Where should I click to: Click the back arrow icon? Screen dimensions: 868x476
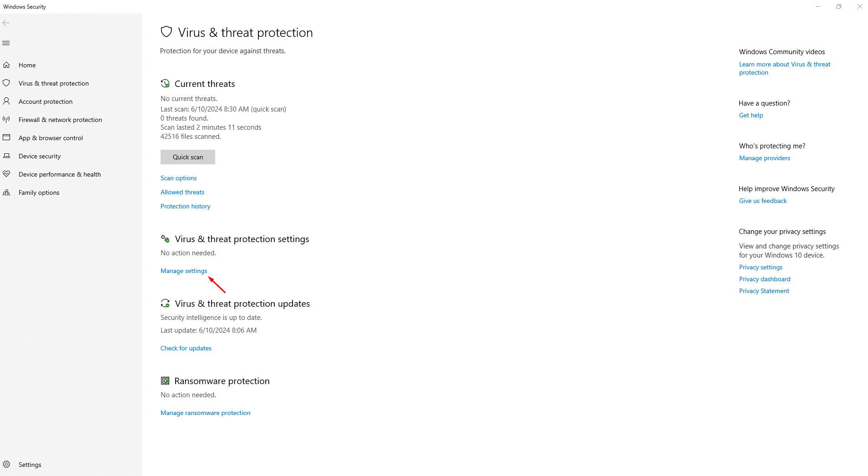pos(6,23)
